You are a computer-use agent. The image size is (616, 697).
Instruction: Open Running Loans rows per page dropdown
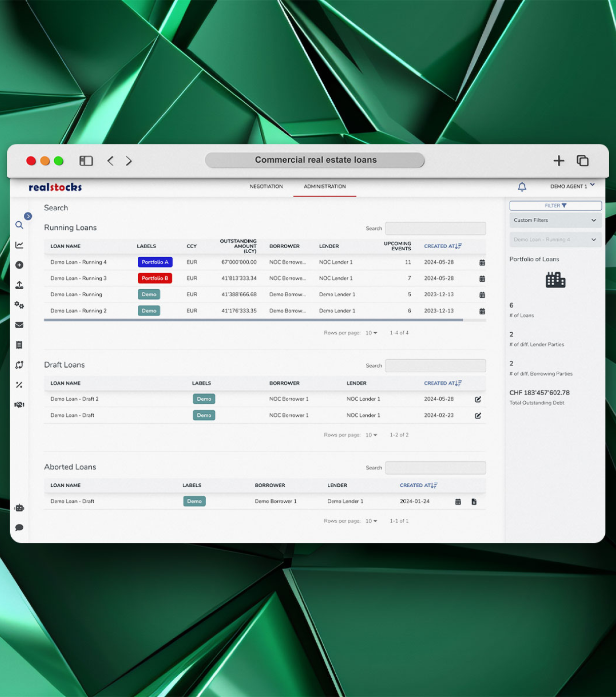371,333
